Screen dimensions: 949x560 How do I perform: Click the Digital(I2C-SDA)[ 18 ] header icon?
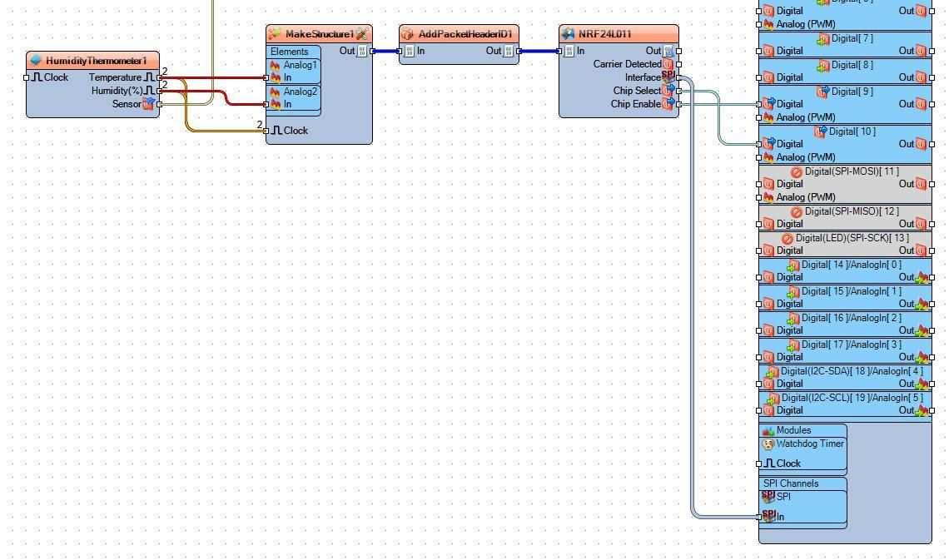pos(773,372)
